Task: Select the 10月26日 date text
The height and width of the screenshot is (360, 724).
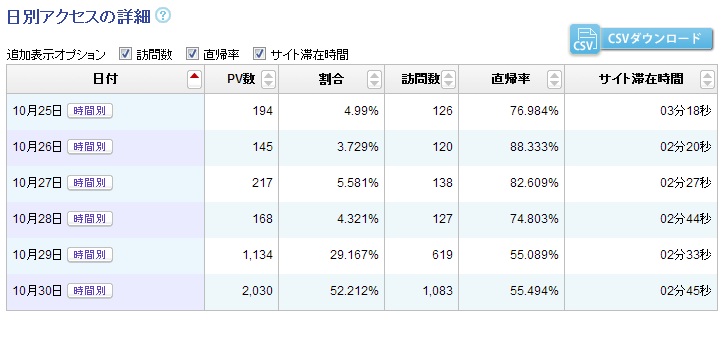Action: coord(37,147)
